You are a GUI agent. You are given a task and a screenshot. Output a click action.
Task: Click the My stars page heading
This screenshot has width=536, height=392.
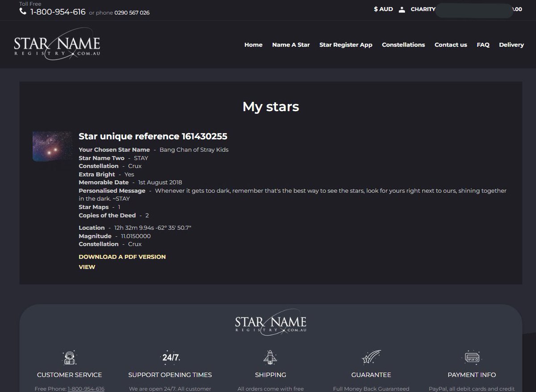(x=271, y=107)
